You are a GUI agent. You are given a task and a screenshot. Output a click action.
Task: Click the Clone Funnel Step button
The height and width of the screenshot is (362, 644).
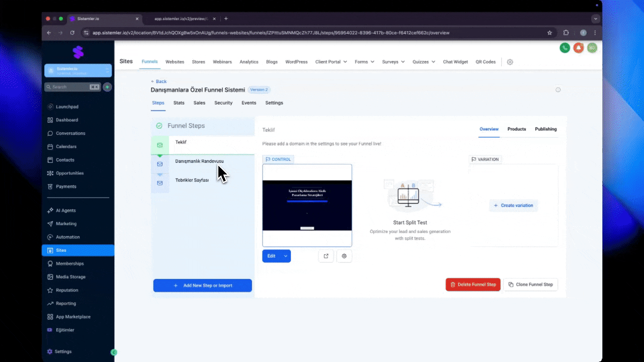point(530,285)
